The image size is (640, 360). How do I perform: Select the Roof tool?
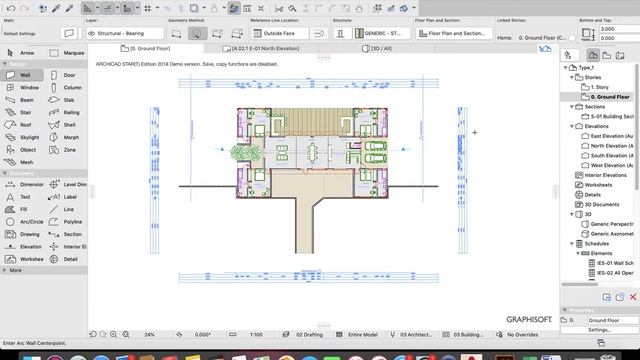(x=19, y=125)
